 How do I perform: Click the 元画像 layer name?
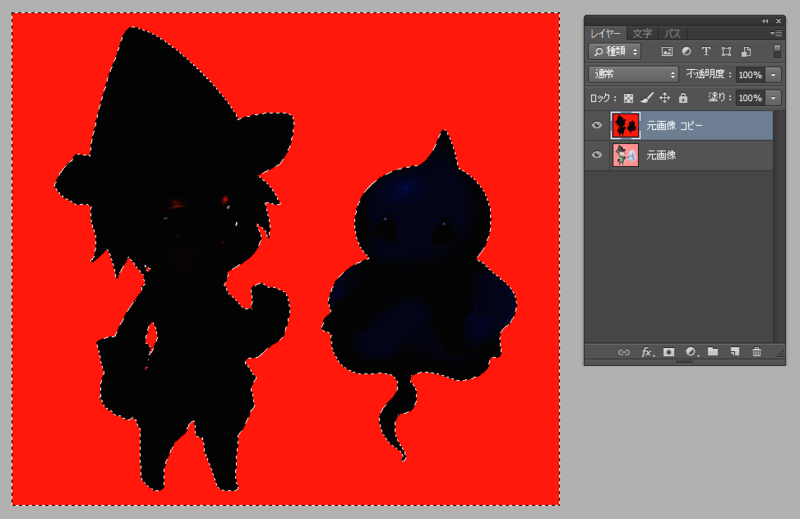coord(661,155)
